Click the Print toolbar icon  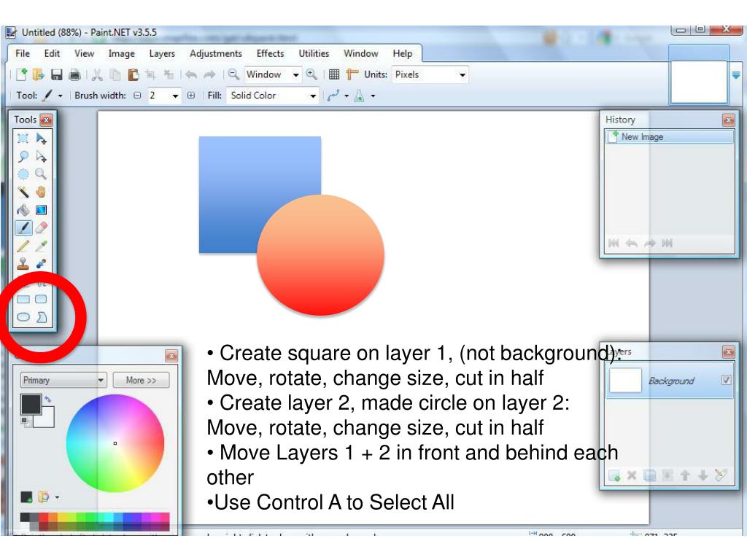click(x=74, y=74)
